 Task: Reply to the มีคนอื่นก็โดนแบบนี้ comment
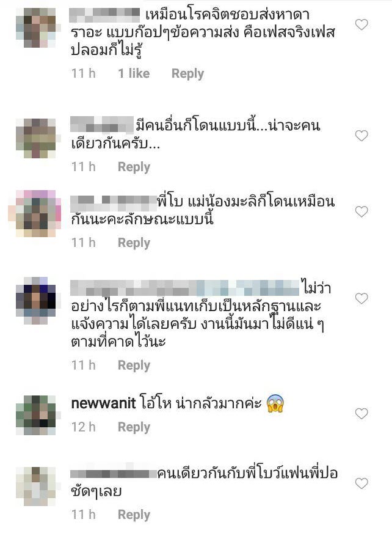pyautogui.click(x=134, y=167)
